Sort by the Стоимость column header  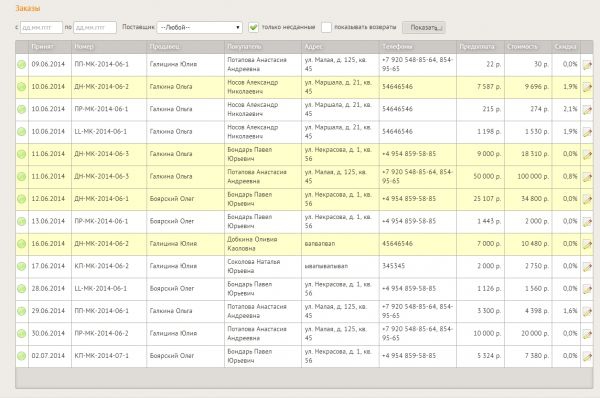click(522, 47)
